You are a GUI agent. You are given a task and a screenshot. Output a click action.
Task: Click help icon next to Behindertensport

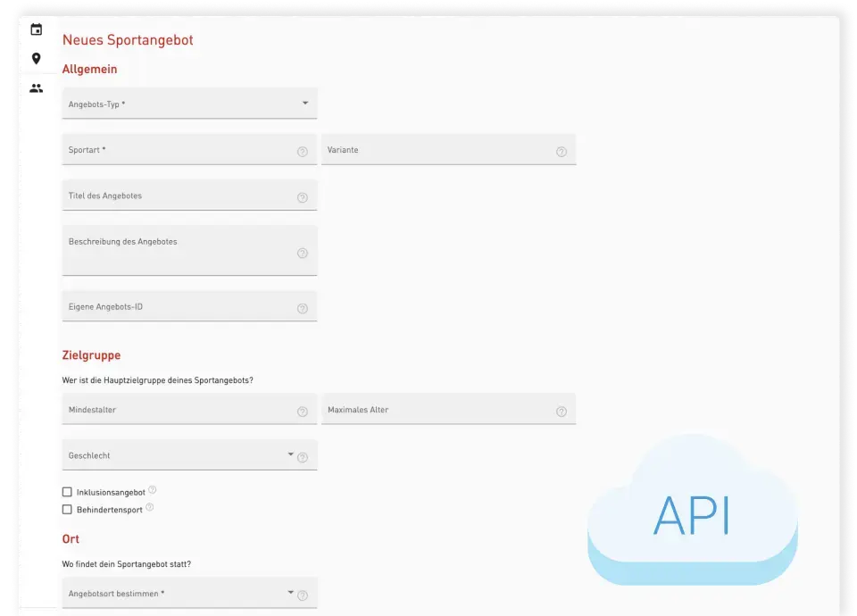pyautogui.click(x=150, y=507)
